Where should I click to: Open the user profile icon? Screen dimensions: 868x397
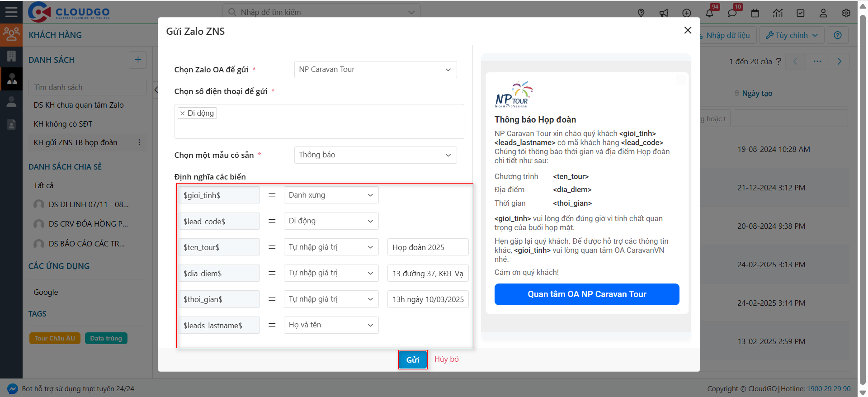823,13
